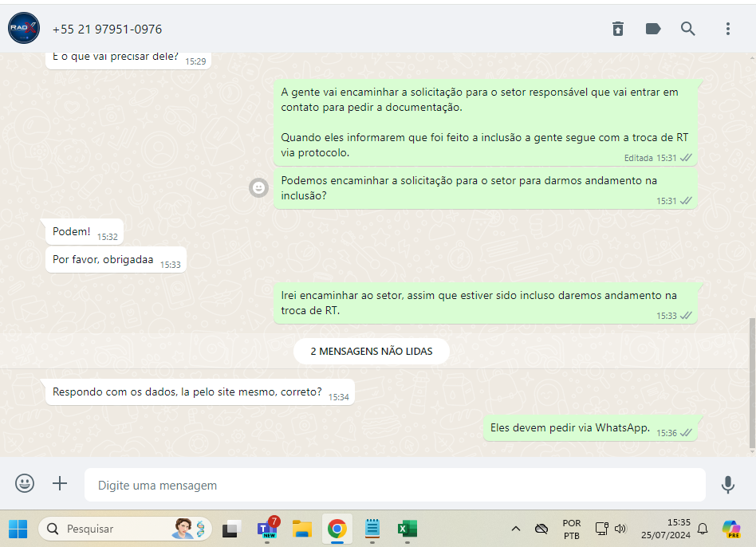
Task: Open Microsoft Teams from taskbar
Action: click(x=267, y=529)
